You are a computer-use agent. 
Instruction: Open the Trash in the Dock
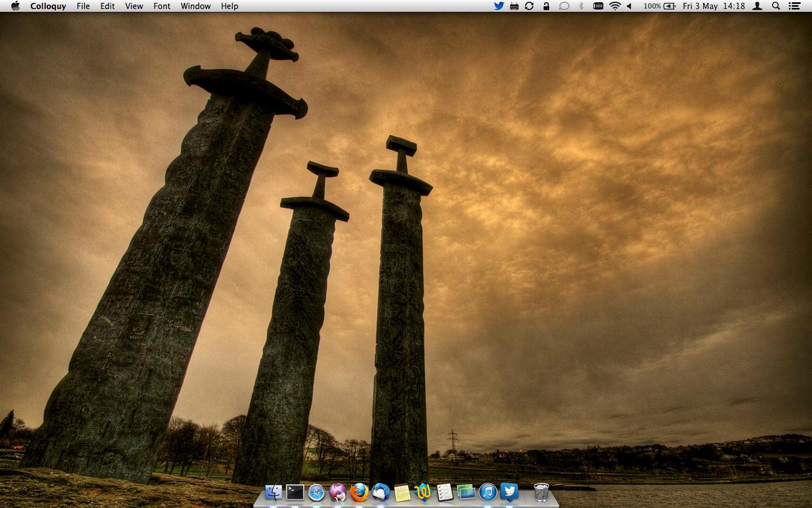point(541,492)
